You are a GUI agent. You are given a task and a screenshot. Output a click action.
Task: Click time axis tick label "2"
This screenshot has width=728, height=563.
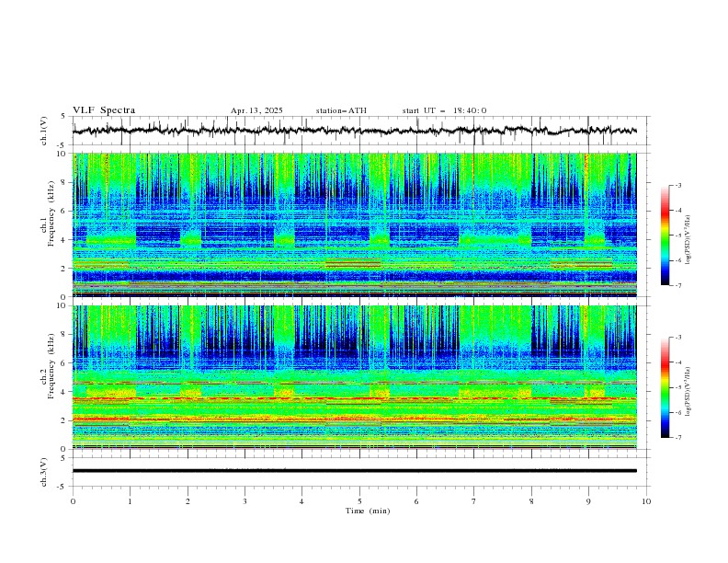[x=188, y=501]
